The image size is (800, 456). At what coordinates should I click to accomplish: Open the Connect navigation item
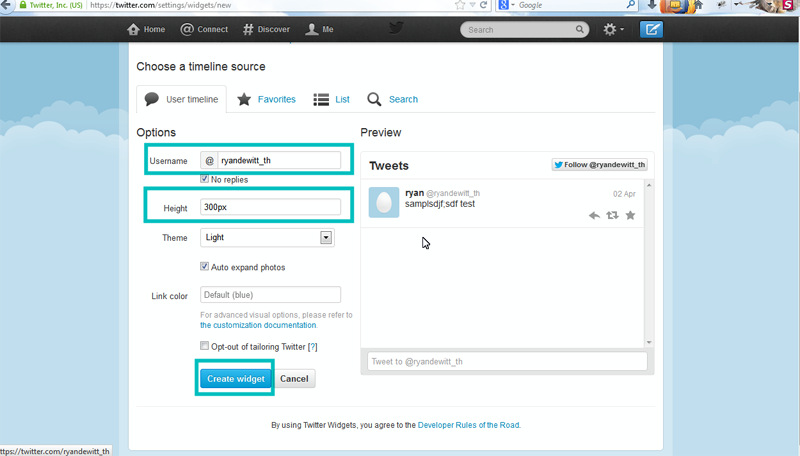point(204,29)
